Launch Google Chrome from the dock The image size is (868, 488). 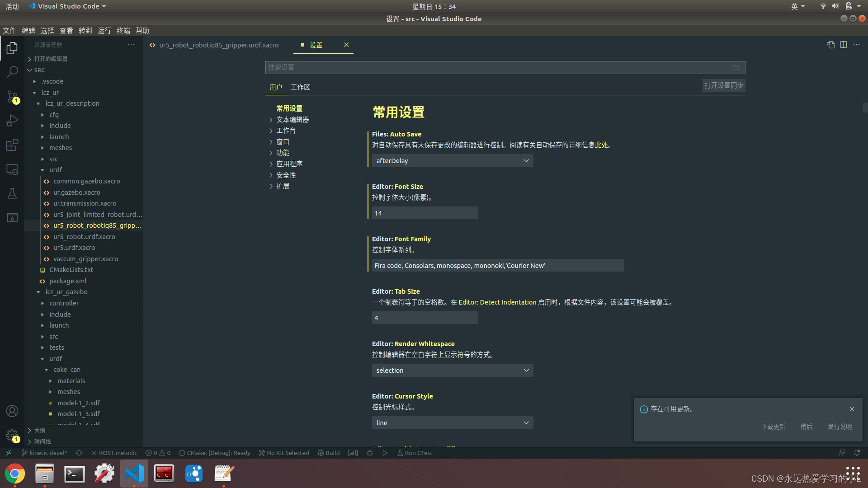pos(15,474)
